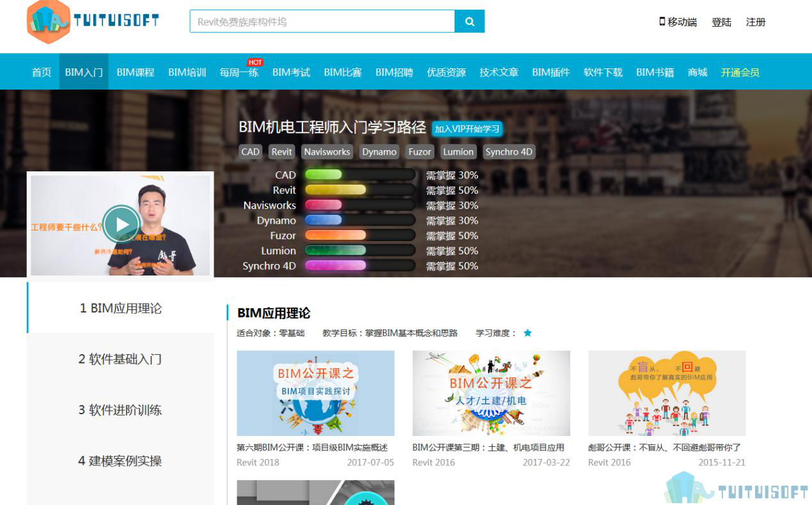The height and width of the screenshot is (505, 812).
Task: Click the Revit tag
Action: click(281, 151)
